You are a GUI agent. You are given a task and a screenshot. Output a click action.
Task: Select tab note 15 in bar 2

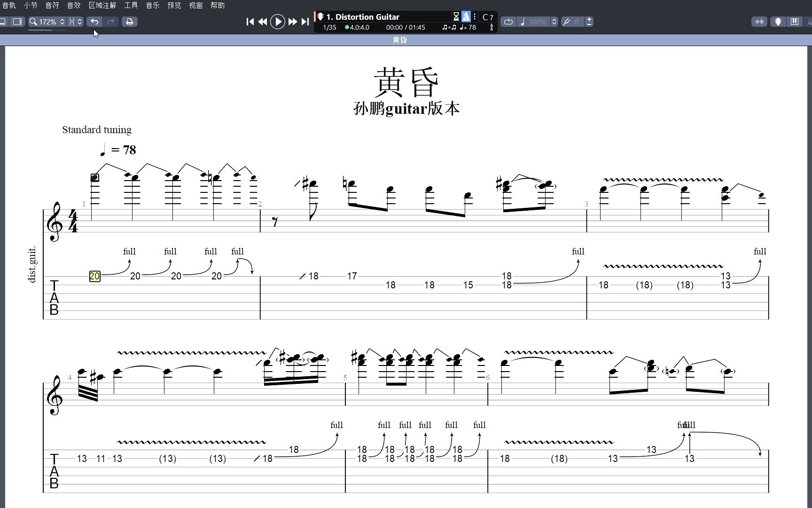coord(468,285)
